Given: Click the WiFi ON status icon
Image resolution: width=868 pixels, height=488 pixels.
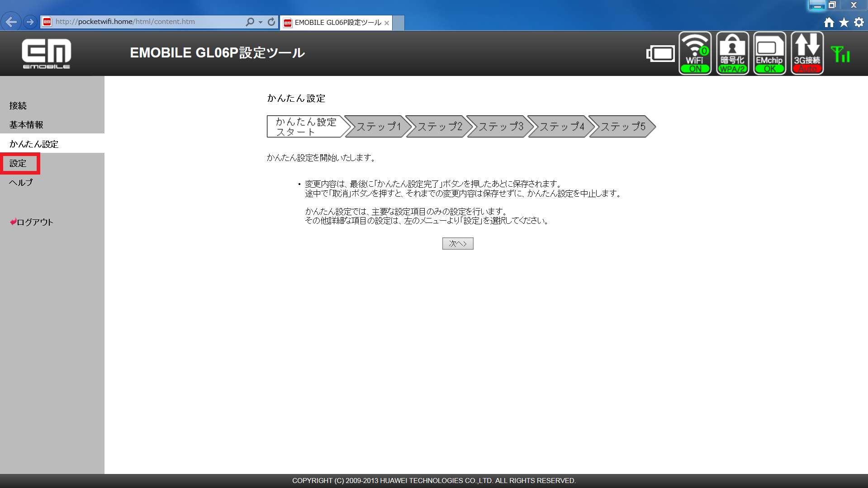Looking at the screenshot, I should click(695, 53).
